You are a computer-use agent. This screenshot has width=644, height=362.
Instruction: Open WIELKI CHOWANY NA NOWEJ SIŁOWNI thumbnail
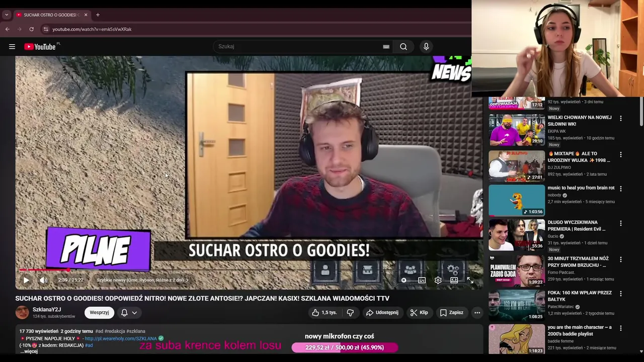(517, 130)
